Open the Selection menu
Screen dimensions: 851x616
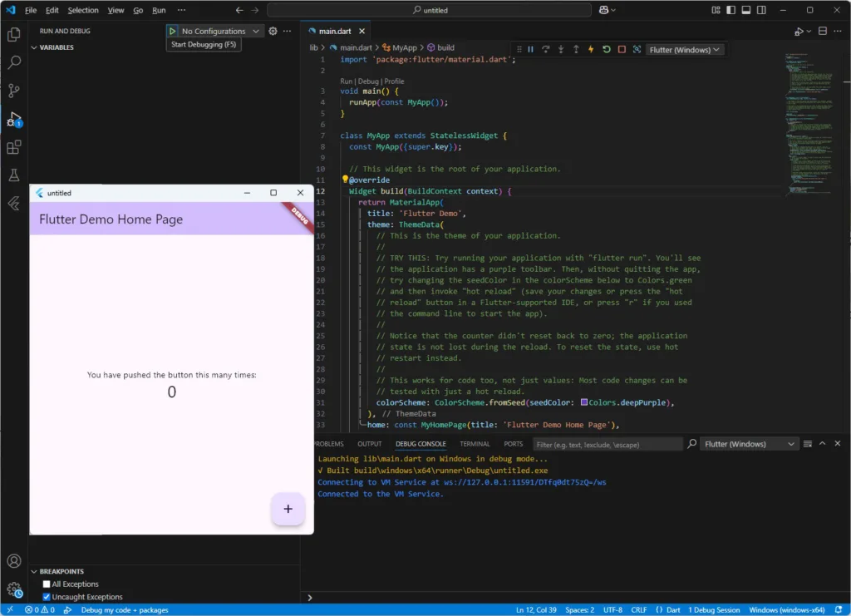point(82,10)
